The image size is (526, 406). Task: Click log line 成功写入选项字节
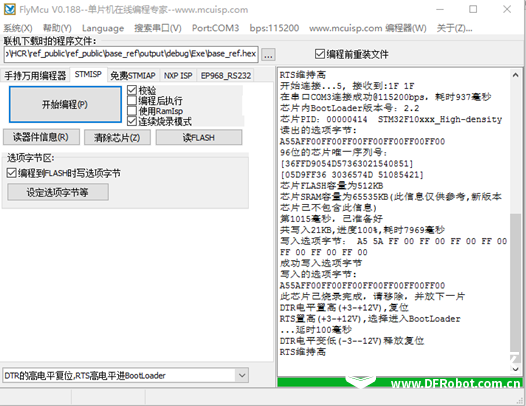(x=321, y=263)
